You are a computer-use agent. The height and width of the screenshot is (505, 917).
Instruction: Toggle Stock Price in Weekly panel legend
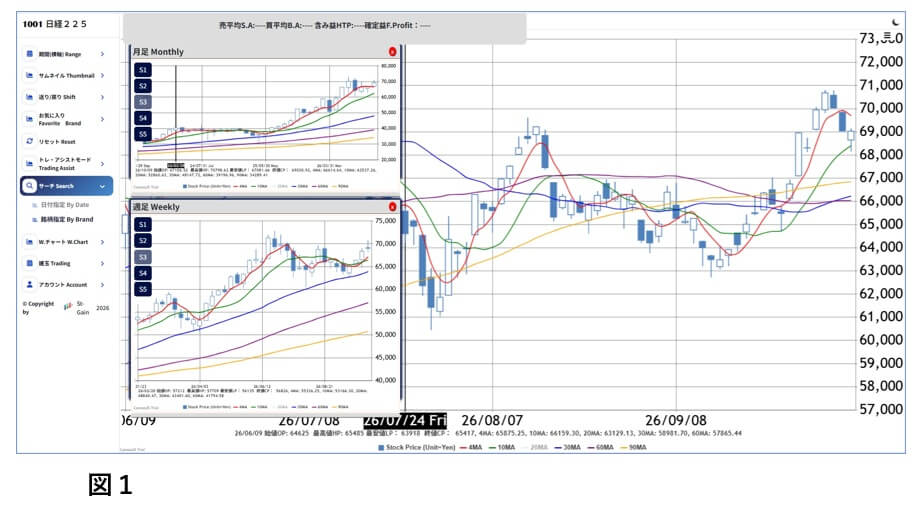(x=206, y=407)
